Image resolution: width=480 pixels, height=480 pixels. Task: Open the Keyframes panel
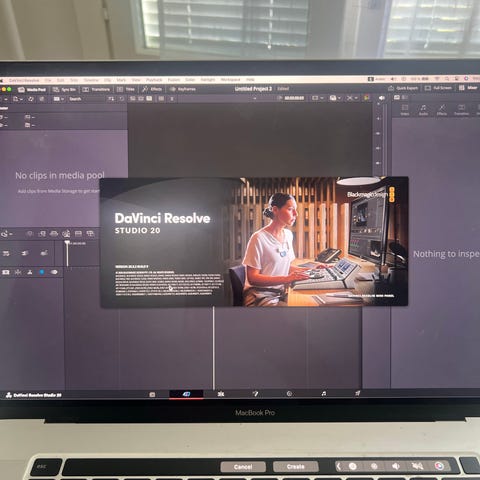pos(183,89)
